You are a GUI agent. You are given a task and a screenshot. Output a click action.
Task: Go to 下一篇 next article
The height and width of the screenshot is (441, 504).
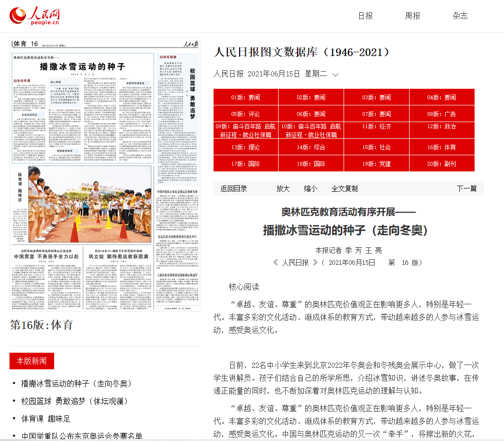tap(467, 188)
